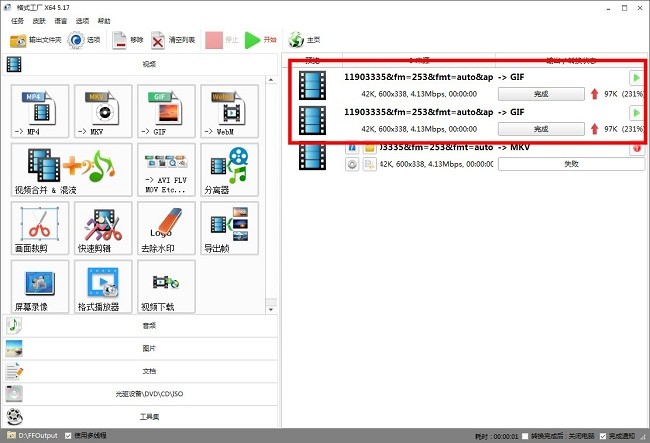Viewport: 650px width, 443px height.
Task: Click the file copy icon on MKV task
Action: 370,165
